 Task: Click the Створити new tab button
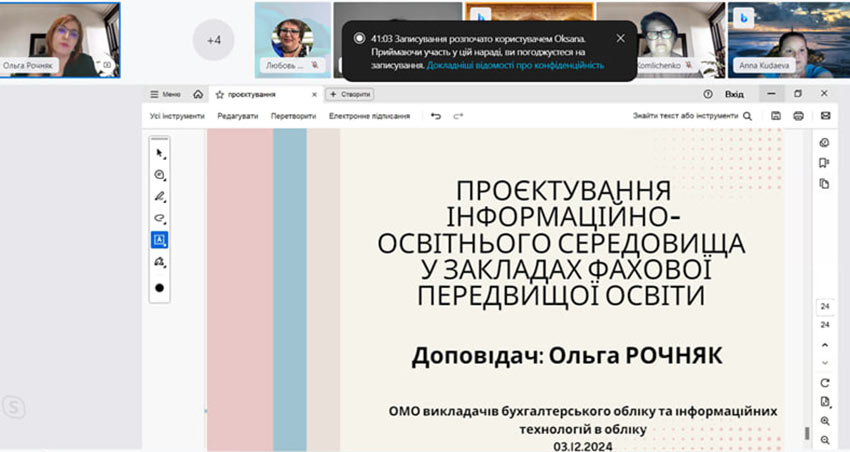click(x=350, y=94)
